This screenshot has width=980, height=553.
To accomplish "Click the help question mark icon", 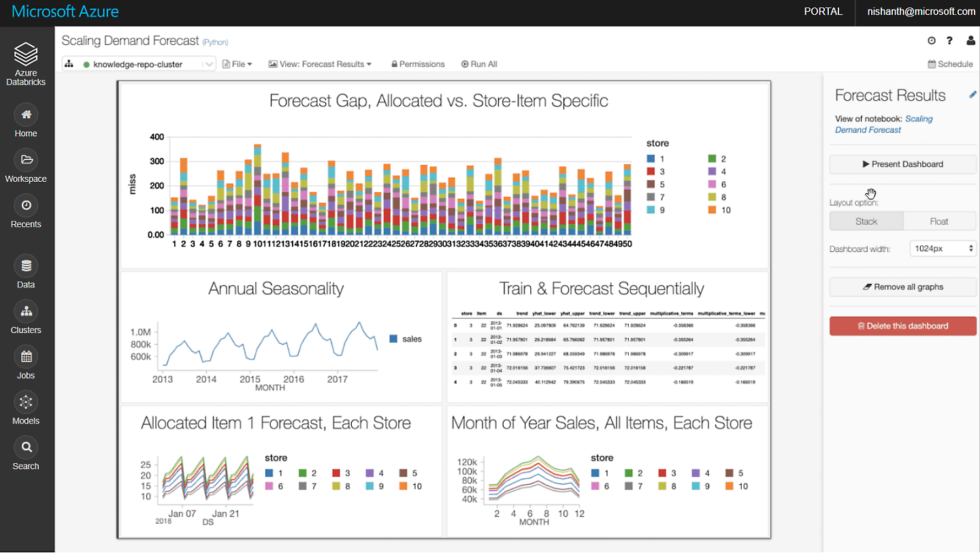I will (949, 41).
